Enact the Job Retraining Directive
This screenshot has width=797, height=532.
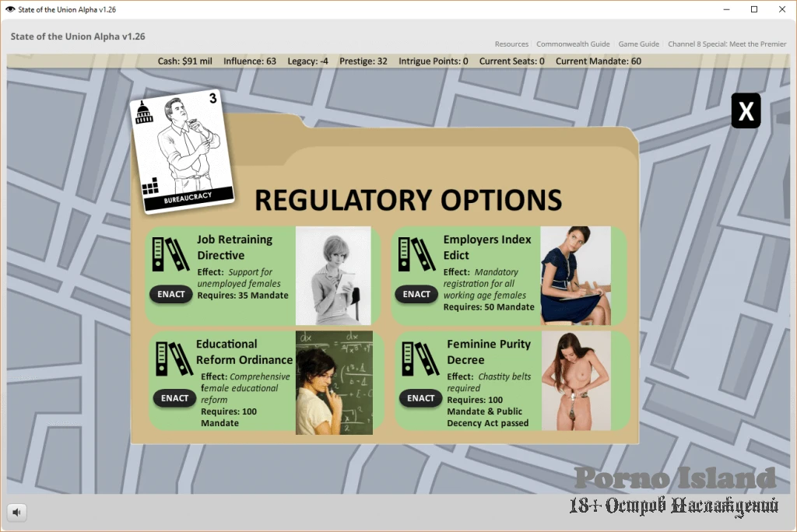point(171,294)
